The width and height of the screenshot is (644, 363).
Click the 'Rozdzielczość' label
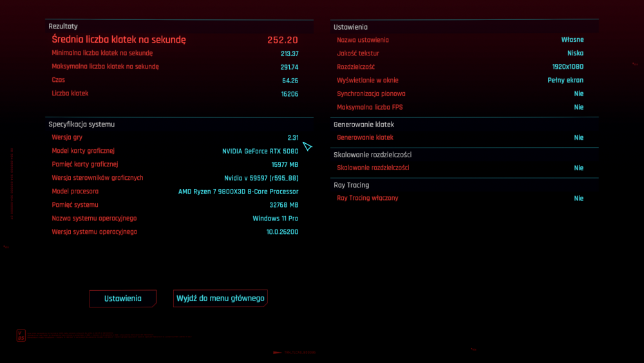click(355, 67)
